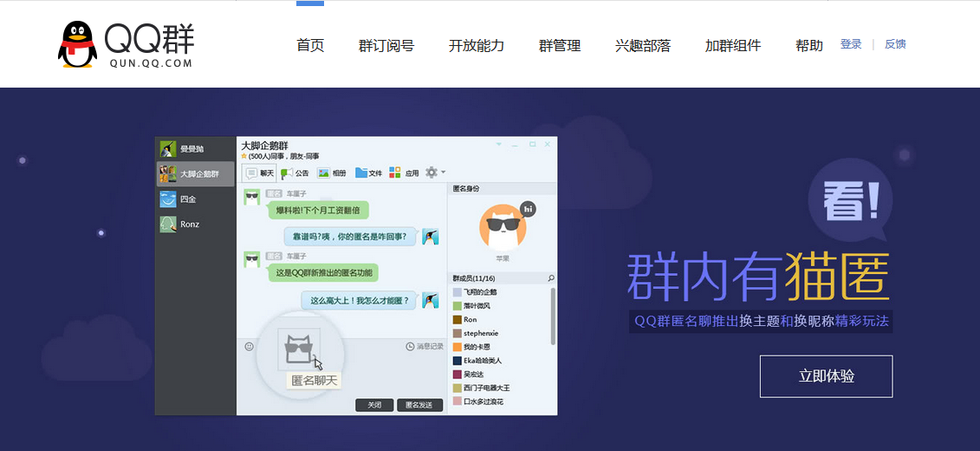Click the 群内有猫匿 headline
980x451 pixels.
pos(758,277)
